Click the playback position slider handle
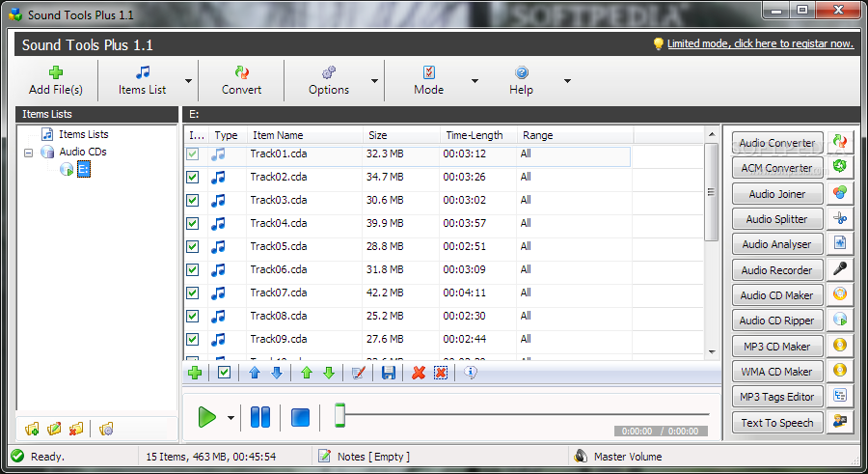 pos(339,415)
